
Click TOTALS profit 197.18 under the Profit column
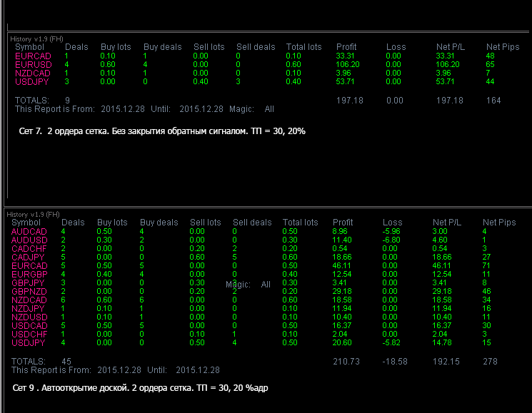[x=349, y=101]
